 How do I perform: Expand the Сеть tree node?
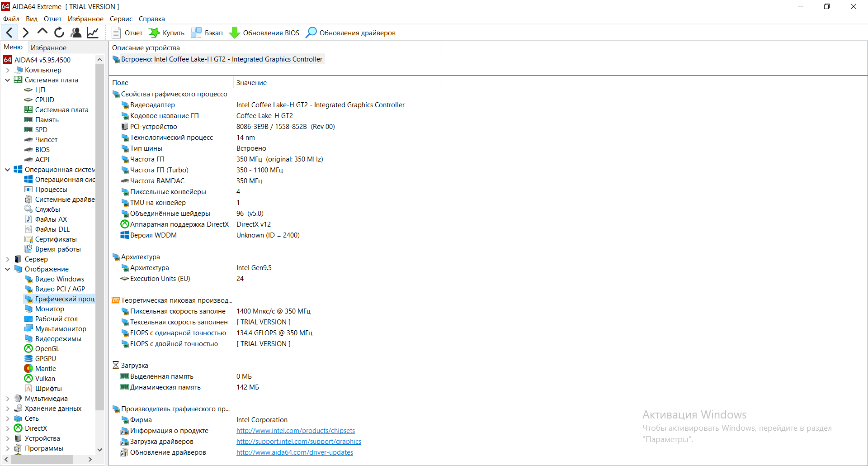click(8, 418)
